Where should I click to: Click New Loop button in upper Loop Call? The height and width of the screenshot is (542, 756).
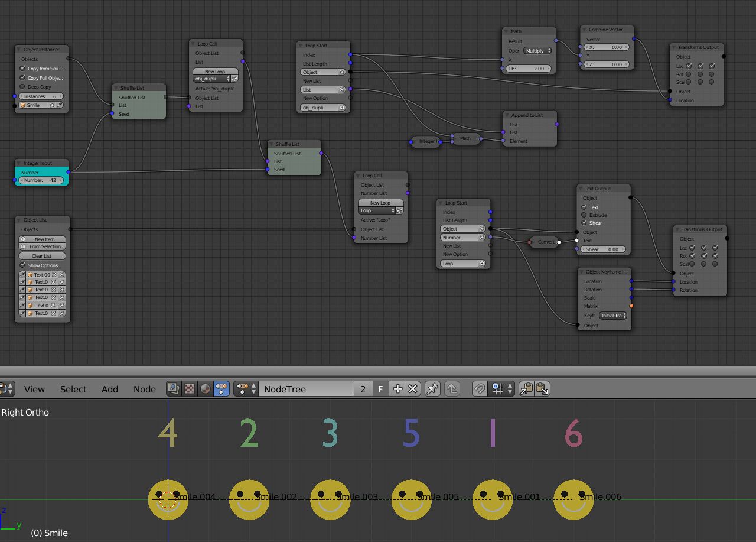click(x=215, y=72)
